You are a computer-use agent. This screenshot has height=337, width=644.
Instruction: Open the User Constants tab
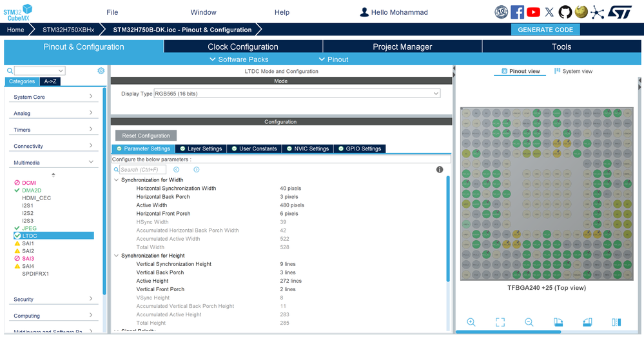point(254,148)
